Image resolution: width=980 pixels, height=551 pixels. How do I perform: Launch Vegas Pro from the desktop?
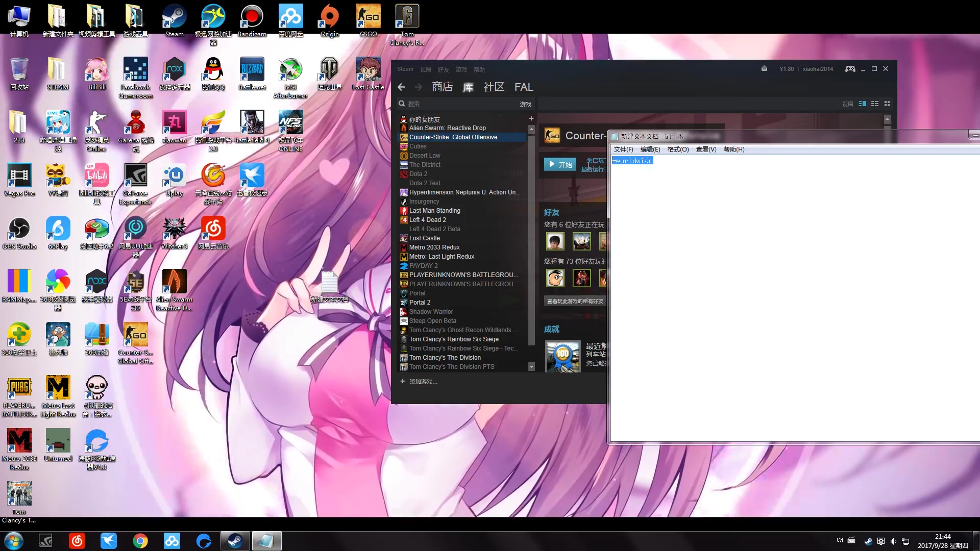19,180
